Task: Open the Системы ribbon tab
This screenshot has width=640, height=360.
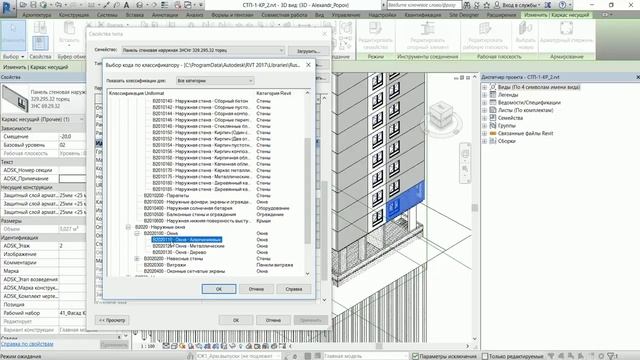Action: [x=107, y=15]
